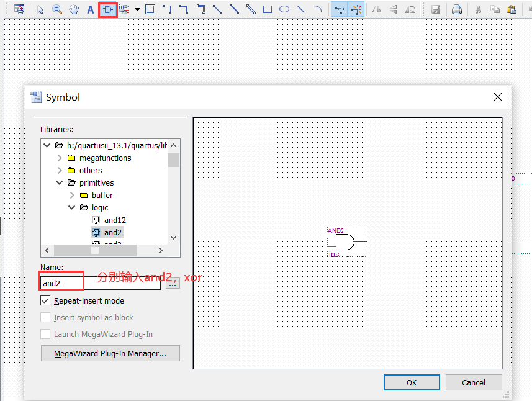This screenshot has width=532, height=401.
Task: Click the Paste clipboard icon
Action: (x=512, y=9)
